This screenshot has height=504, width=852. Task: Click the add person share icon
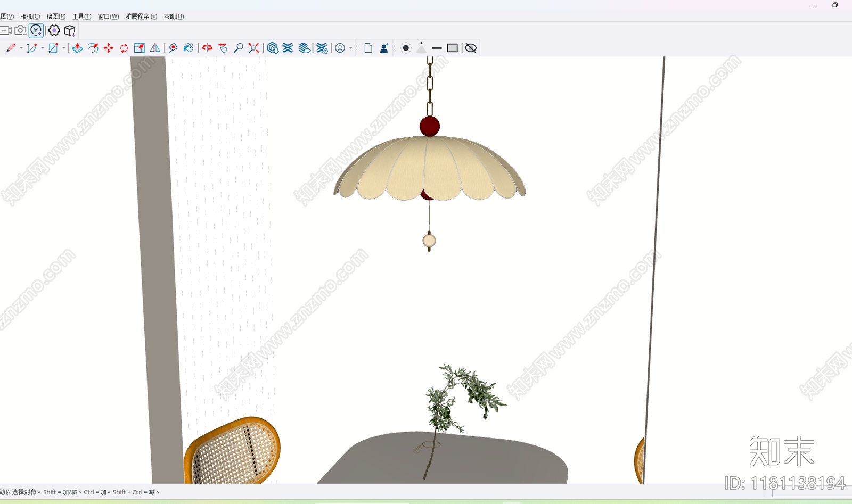point(384,48)
